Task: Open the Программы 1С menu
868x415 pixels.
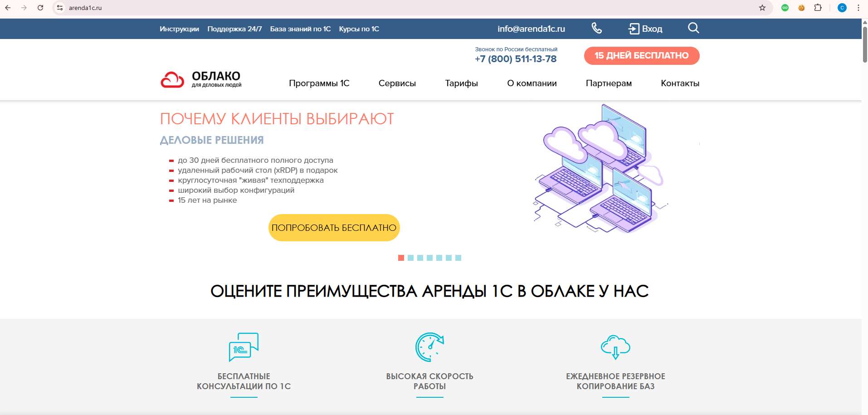Action: click(319, 83)
